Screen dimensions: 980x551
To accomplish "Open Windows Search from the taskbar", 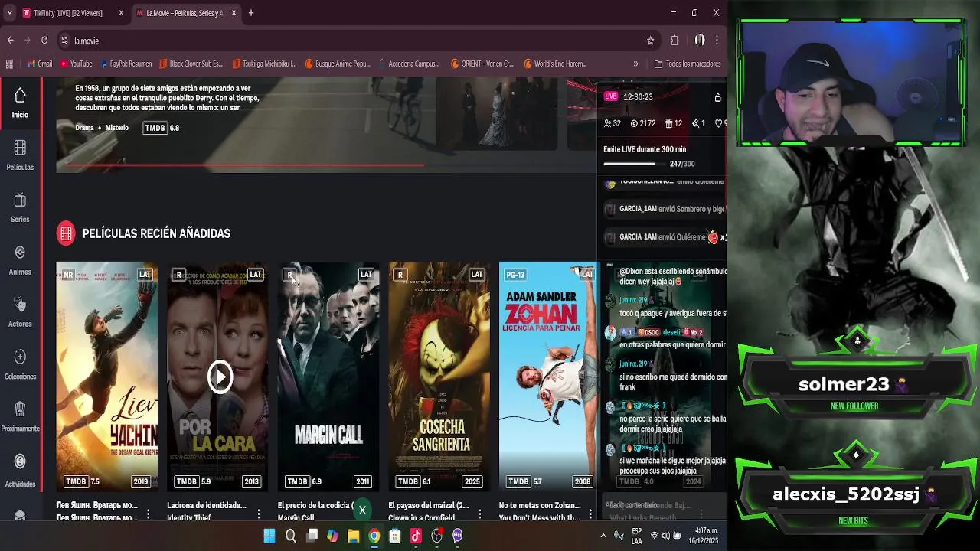I will [291, 536].
